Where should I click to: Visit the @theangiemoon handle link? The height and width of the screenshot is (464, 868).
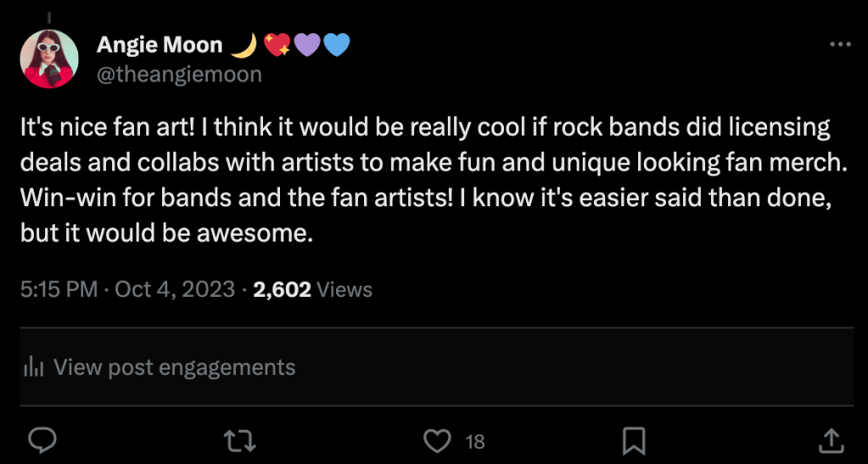click(179, 75)
